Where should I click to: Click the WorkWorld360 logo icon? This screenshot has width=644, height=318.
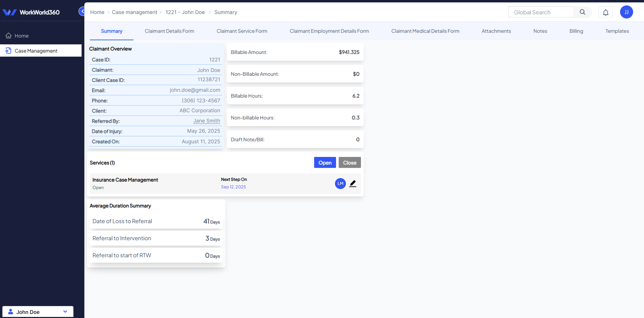click(10, 12)
